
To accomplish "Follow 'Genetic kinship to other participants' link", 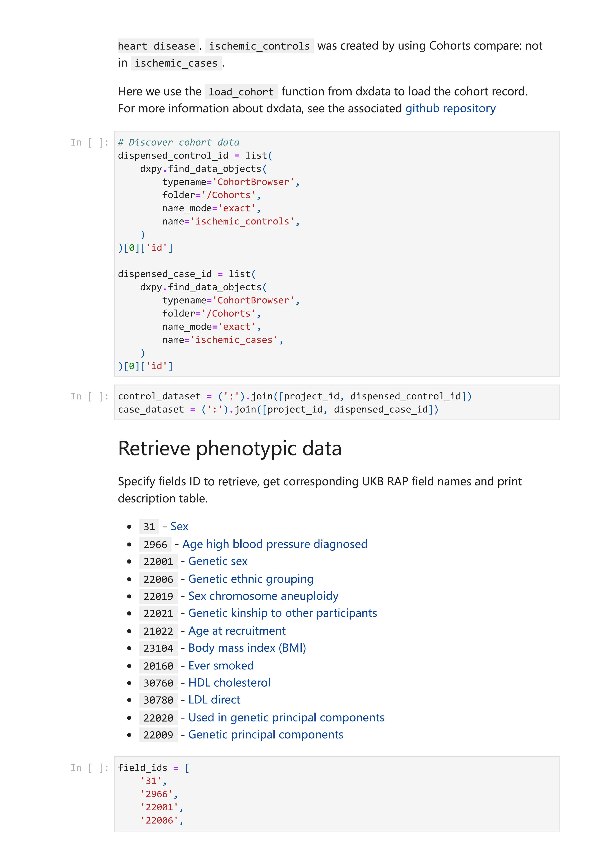I will point(282,613).
